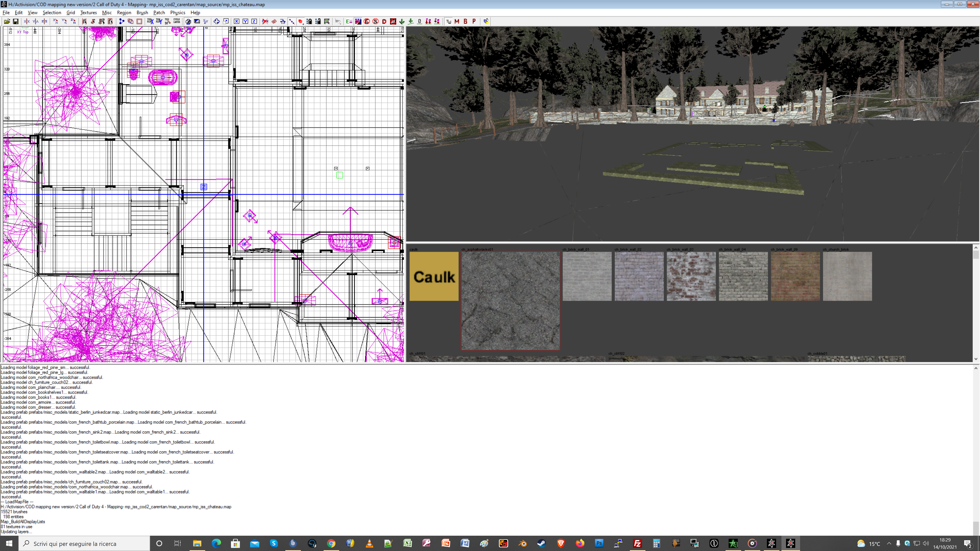
Task: Open the Edit menu
Action: pyautogui.click(x=18, y=12)
